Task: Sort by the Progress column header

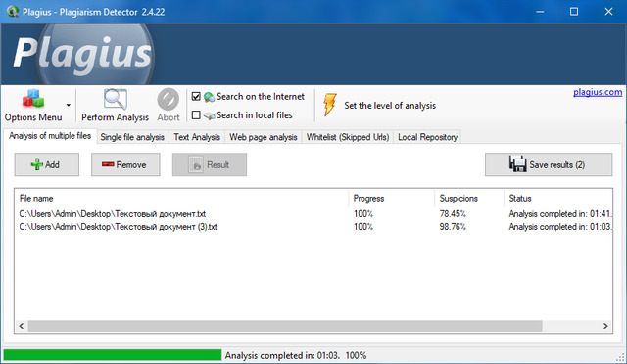Action: click(392, 199)
